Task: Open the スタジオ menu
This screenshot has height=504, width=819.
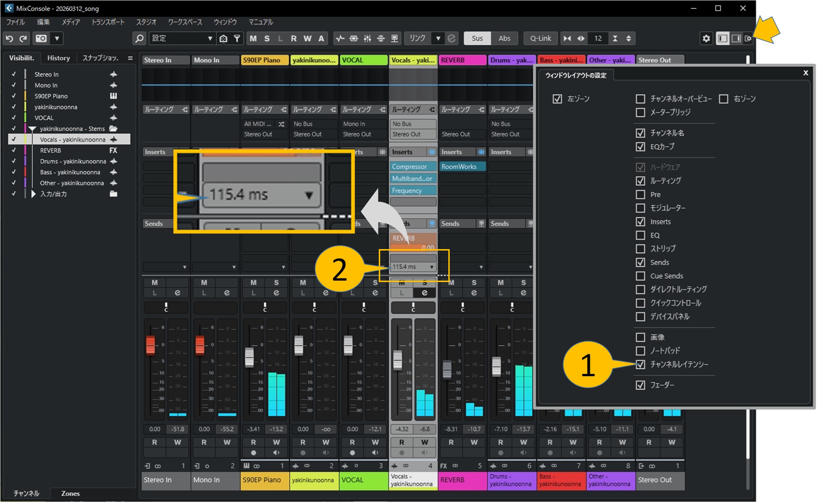Action: tap(146, 22)
